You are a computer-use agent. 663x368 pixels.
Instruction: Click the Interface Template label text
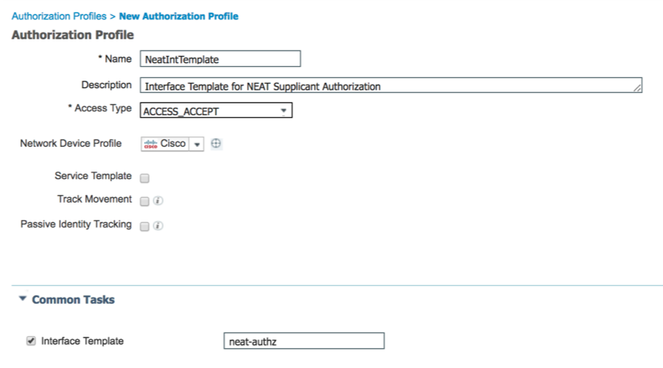[x=82, y=341]
